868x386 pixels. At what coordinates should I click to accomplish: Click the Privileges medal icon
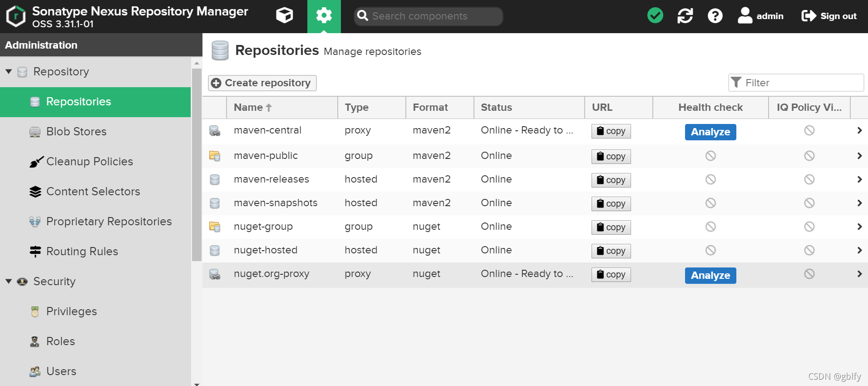35,312
